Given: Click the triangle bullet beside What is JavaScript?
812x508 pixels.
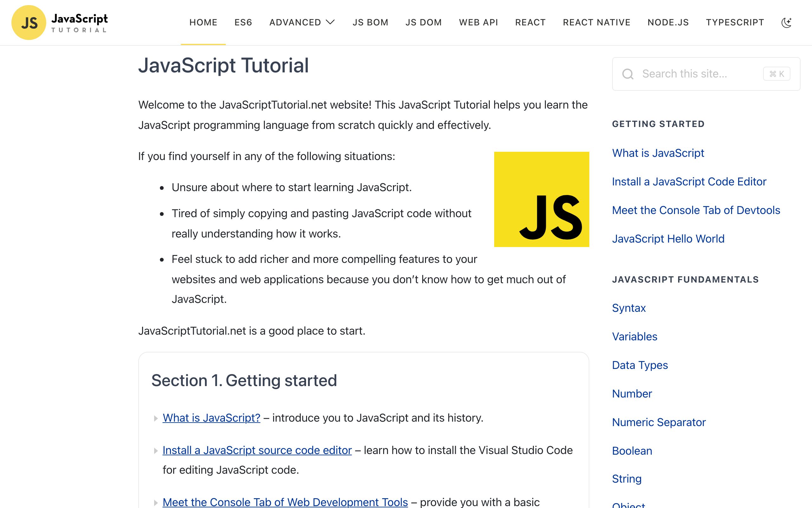Looking at the screenshot, I should (x=156, y=418).
